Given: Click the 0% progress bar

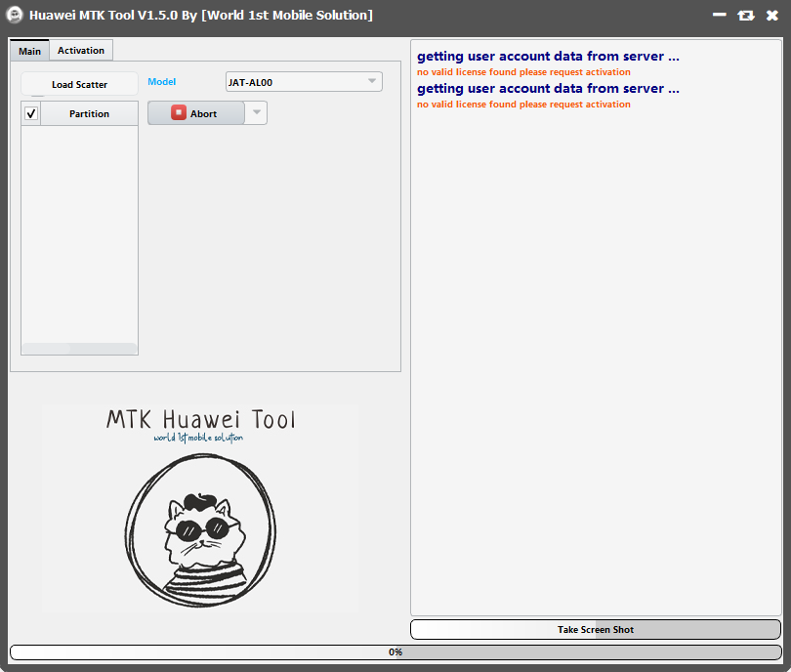Looking at the screenshot, I should coord(395,651).
